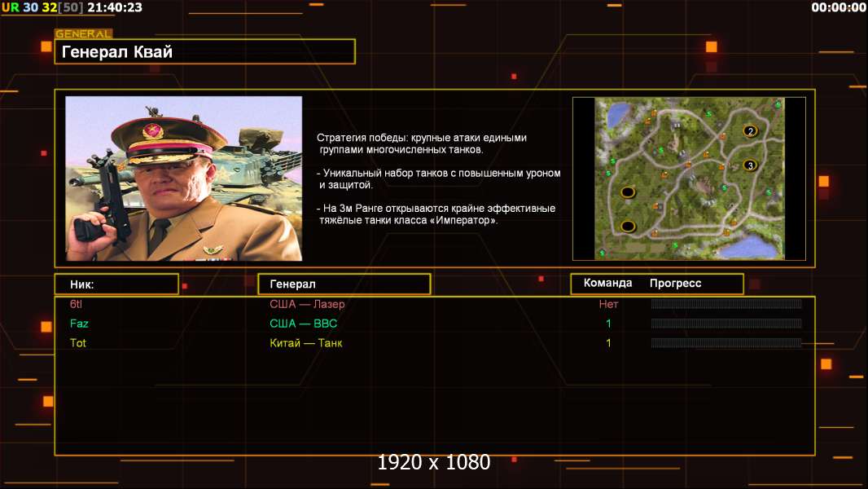The width and height of the screenshot is (868, 489).
Task: Select player nickname "6tl"
Action: click(76, 304)
